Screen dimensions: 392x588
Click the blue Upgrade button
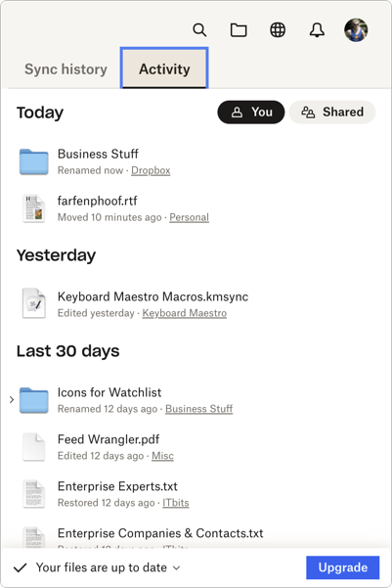tap(343, 567)
